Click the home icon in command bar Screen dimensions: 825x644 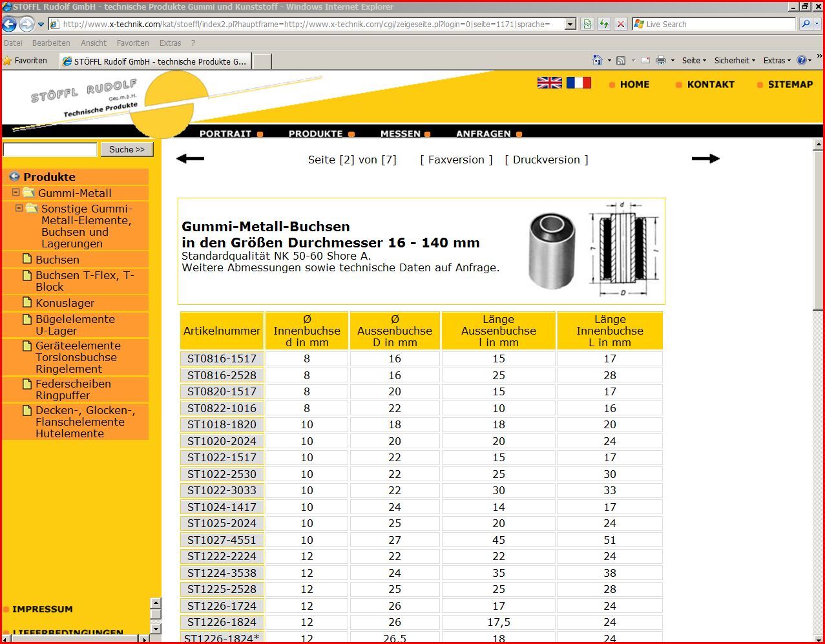(598, 60)
